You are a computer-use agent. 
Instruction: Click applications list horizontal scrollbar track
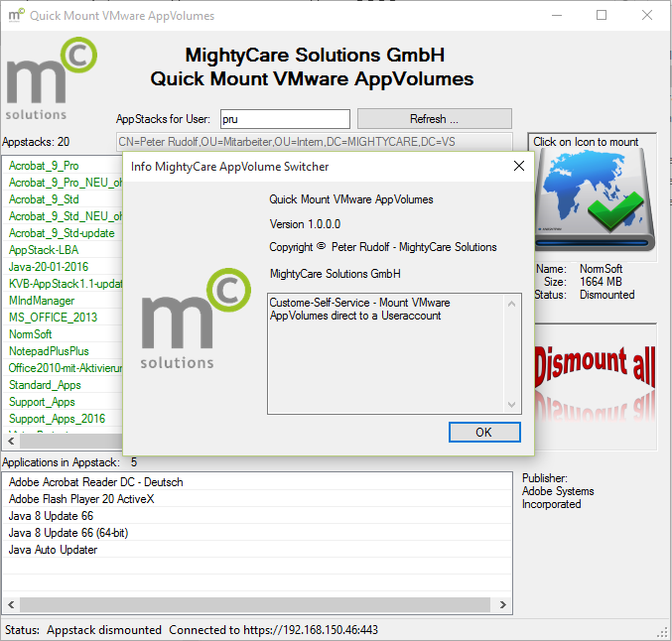click(x=255, y=605)
